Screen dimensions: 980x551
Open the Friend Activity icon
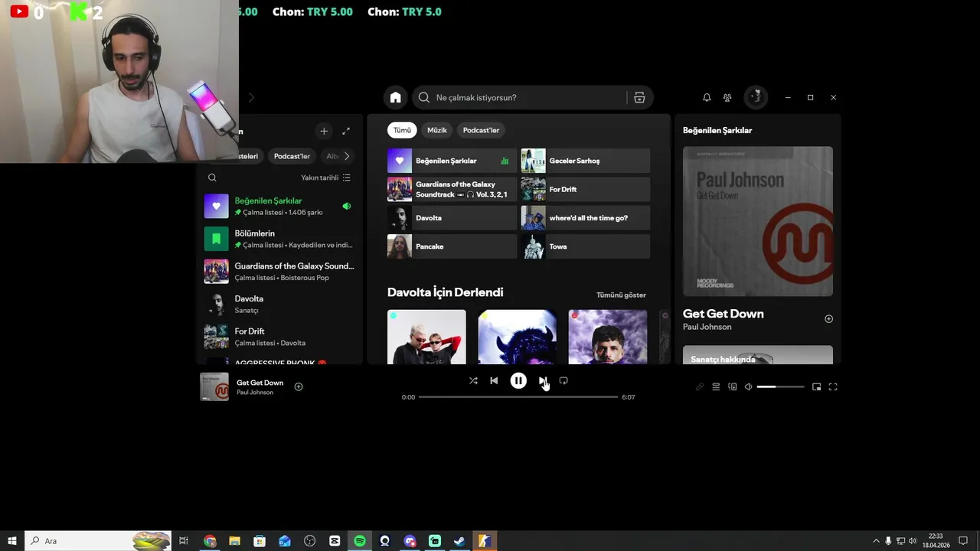coord(727,97)
